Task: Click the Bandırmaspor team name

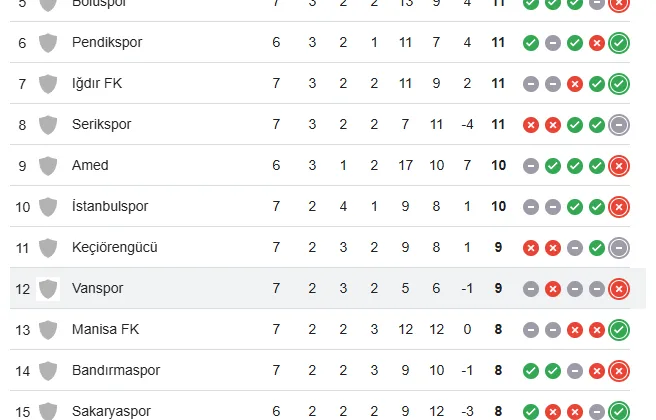Action: point(117,370)
